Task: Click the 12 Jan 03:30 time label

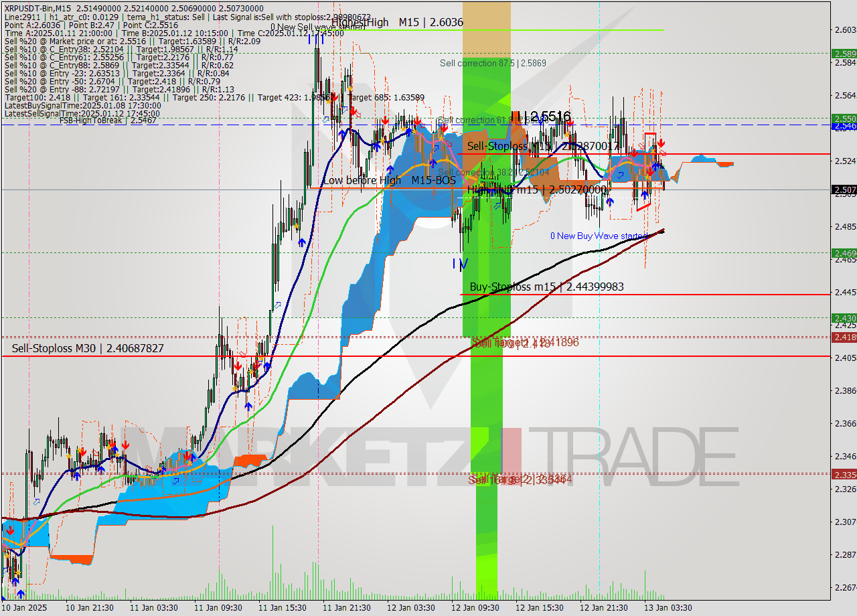Action: pos(411,608)
